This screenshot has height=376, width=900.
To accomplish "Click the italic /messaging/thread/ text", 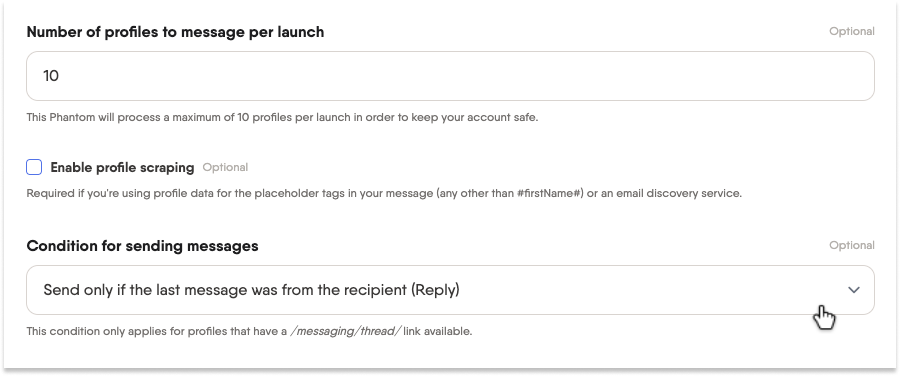I will click(345, 332).
